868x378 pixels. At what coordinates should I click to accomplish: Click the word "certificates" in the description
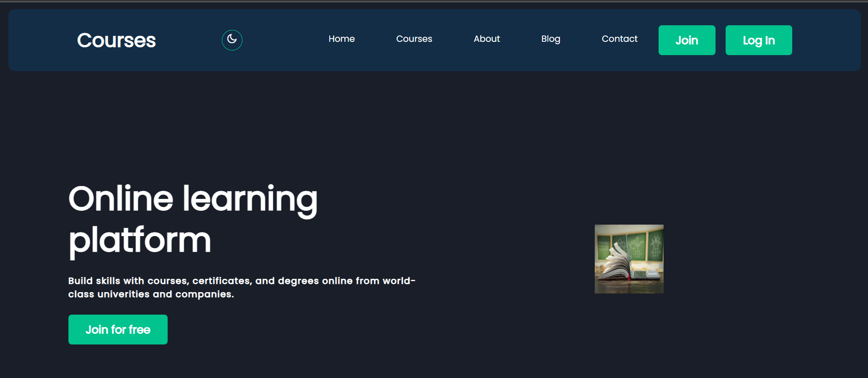(222, 281)
